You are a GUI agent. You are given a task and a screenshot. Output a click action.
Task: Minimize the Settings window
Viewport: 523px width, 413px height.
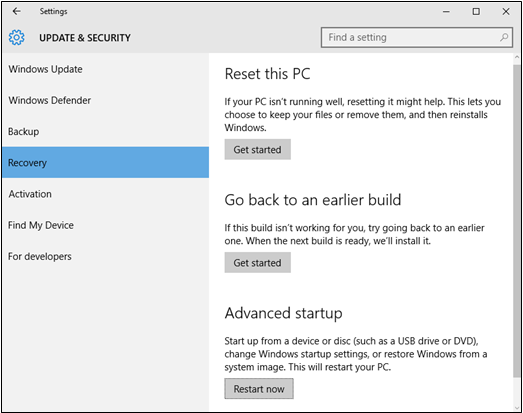[446, 12]
